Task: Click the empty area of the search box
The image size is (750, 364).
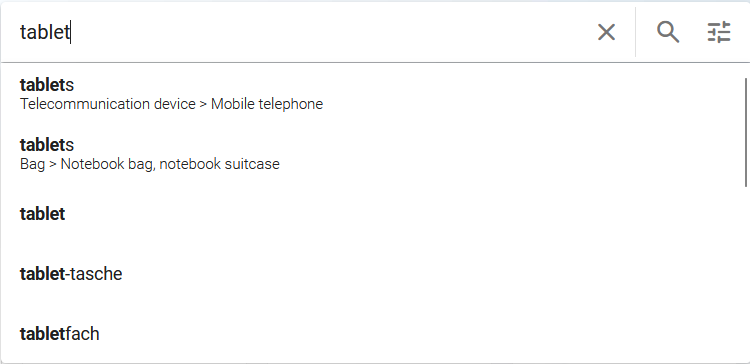Action: pos(330,32)
